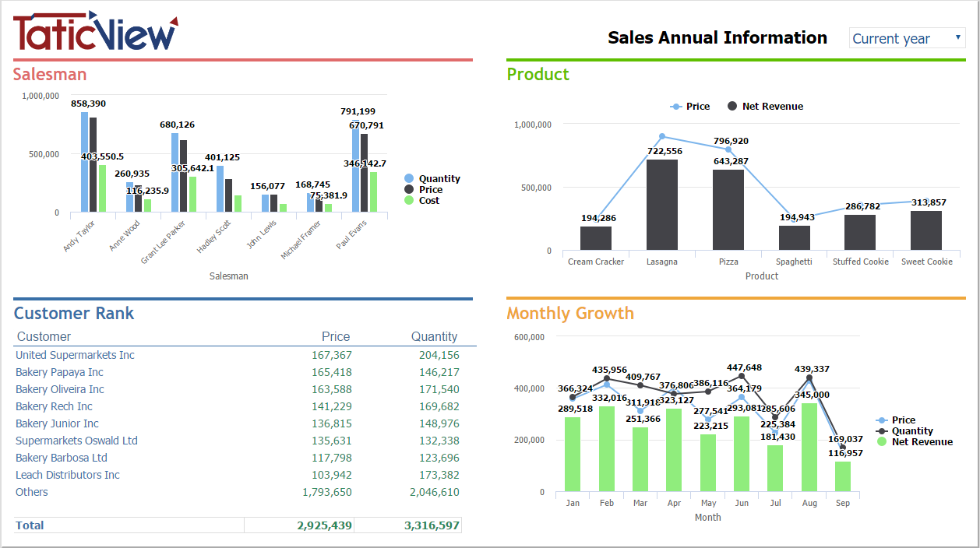Select the Price column header in Customer Rank
980x548 pixels.
click(336, 336)
